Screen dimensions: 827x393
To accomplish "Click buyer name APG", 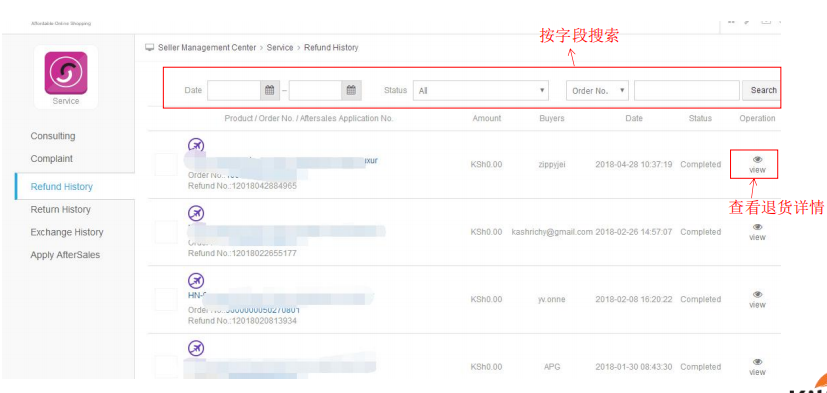I will [x=552, y=367].
